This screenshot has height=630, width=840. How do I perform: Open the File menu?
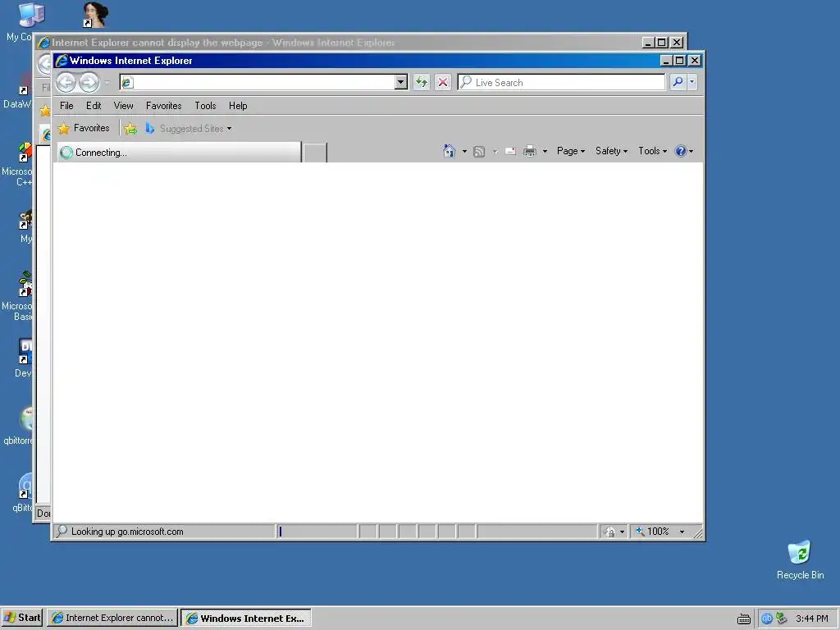[66, 106]
